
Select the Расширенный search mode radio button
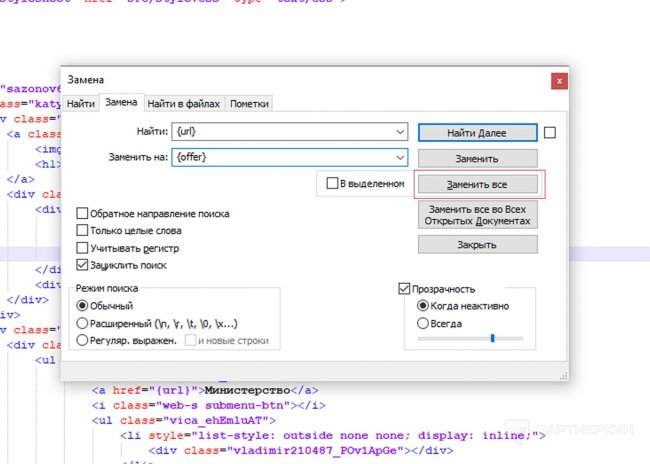(83, 323)
